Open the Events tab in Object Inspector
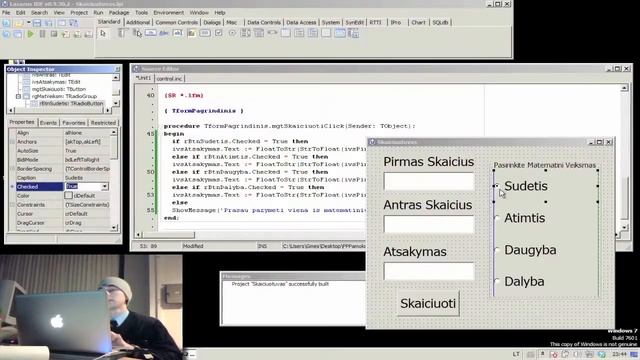 [48, 123]
